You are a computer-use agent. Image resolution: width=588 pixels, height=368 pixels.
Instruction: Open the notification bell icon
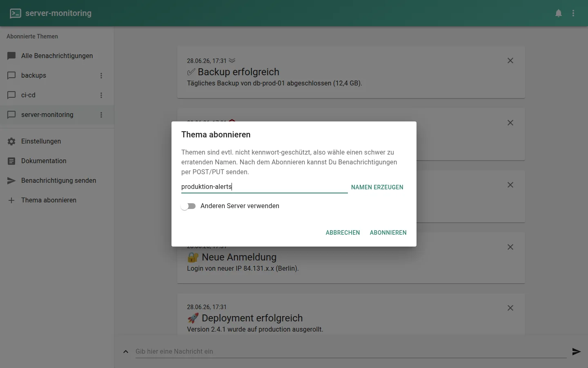559,13
